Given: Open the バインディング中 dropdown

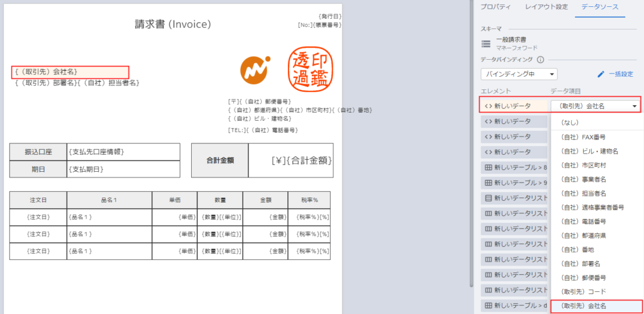Looking at the screenshot, I should pos(519,74).
